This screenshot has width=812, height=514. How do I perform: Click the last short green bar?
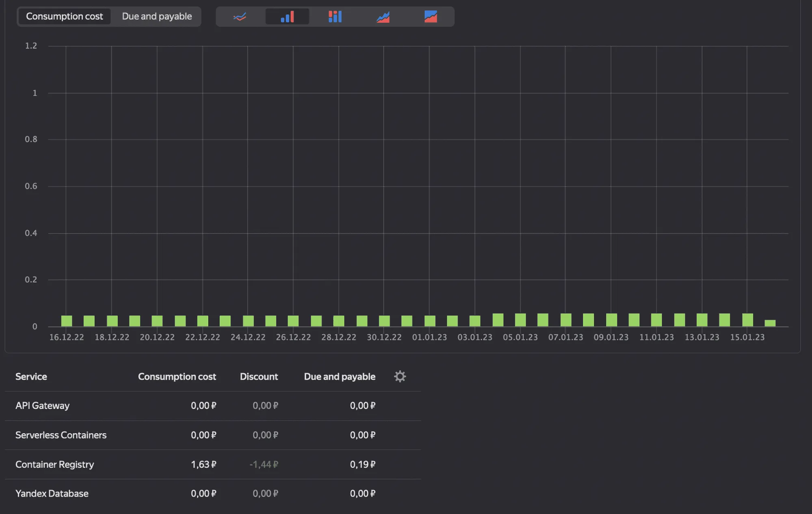coord(770,323)
